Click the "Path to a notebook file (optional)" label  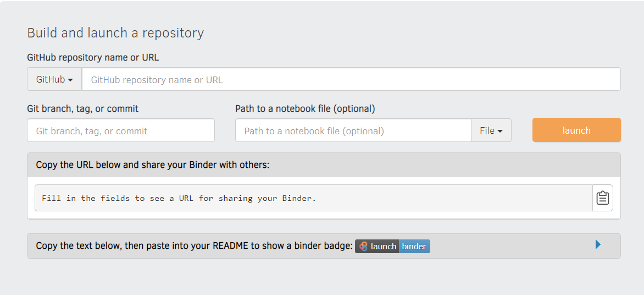coord(305,109)
